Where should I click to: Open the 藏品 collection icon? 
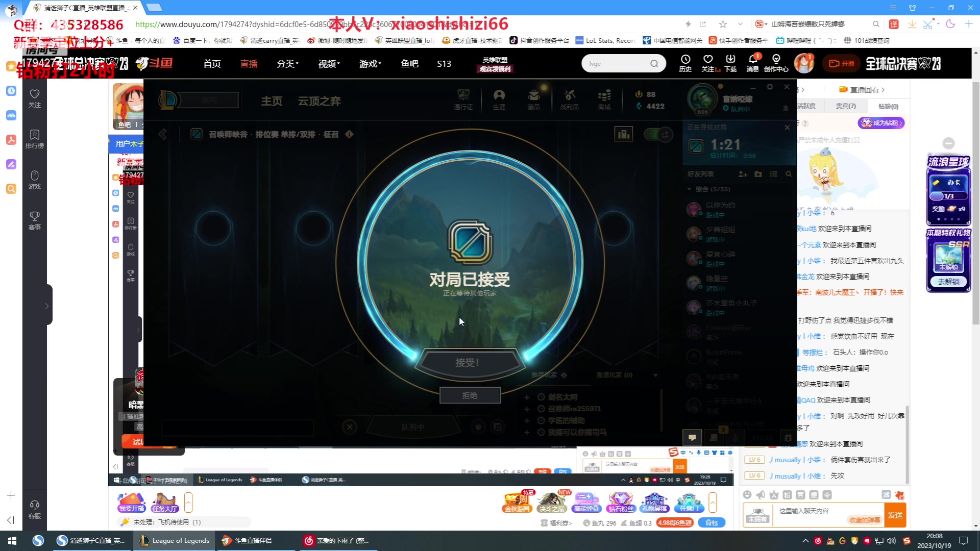click(x=534, y=99)
